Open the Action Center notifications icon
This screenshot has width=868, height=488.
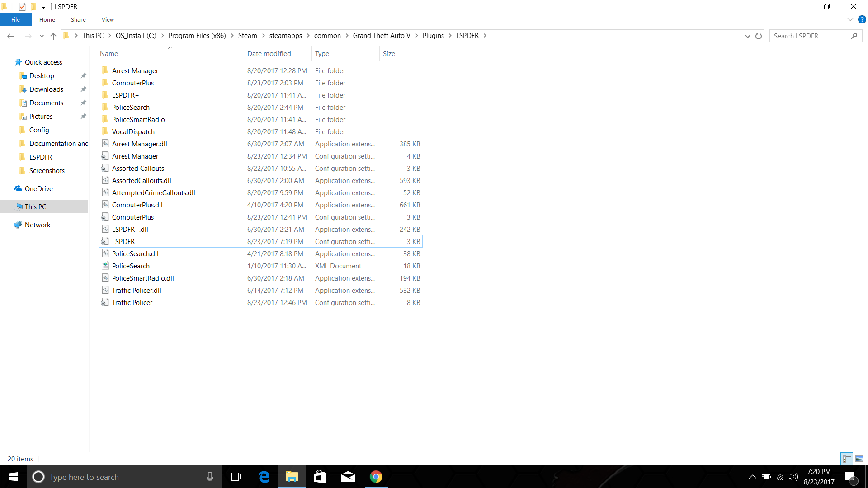pos(850,477)
